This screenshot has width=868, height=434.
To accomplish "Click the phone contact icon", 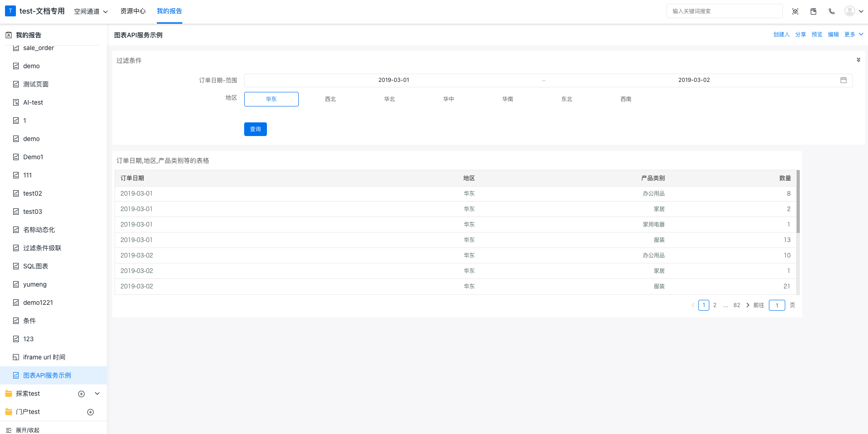I will [x=832, y=11].
